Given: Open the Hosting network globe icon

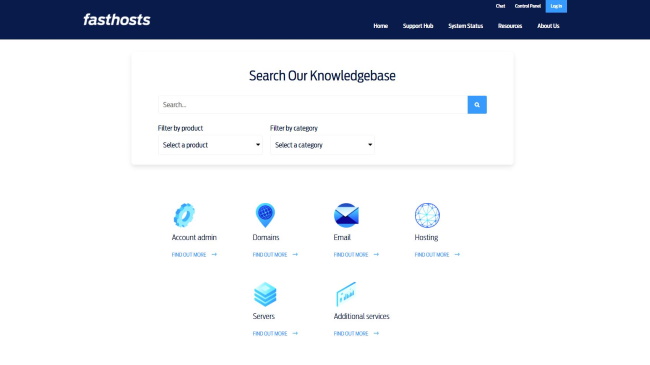Looking at the screenshot, I should (427, 215).
